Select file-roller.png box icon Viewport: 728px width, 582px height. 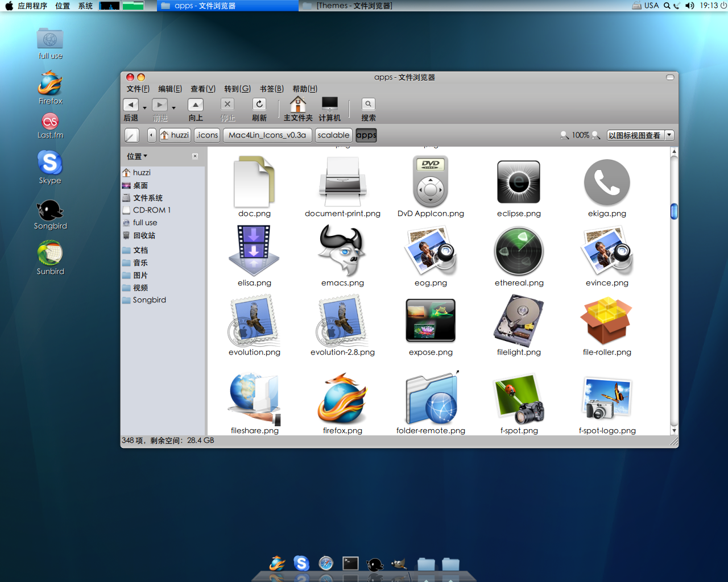(607, 321)
